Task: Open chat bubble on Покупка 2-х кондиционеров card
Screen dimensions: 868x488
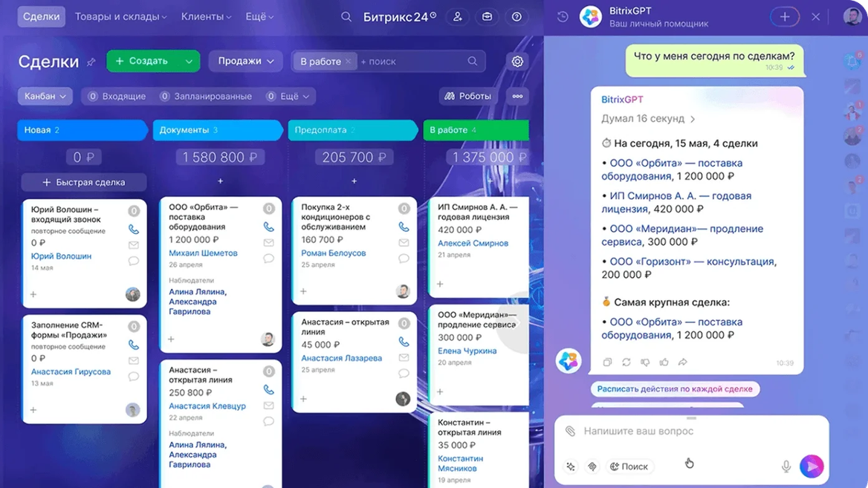Action: pyautogui.click(x=404, y=258)
